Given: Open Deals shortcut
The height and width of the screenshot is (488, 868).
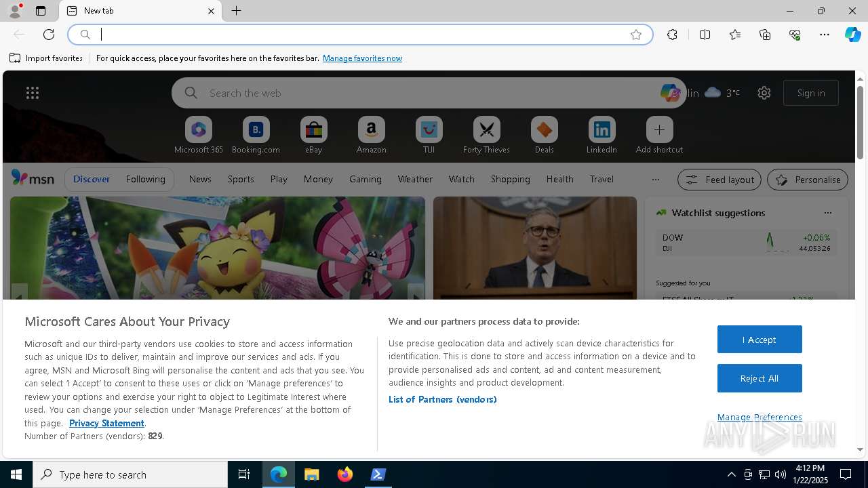Looking at the screenshot, I should coord(544,136).
